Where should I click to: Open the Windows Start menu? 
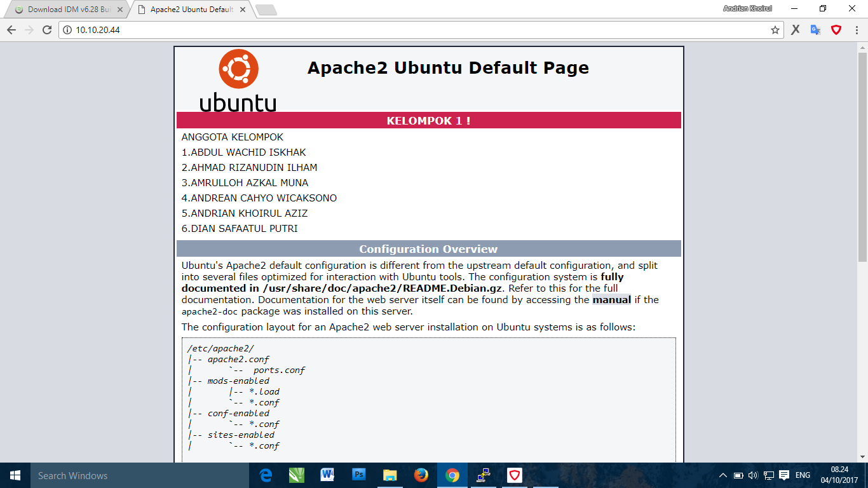(15, 475)
